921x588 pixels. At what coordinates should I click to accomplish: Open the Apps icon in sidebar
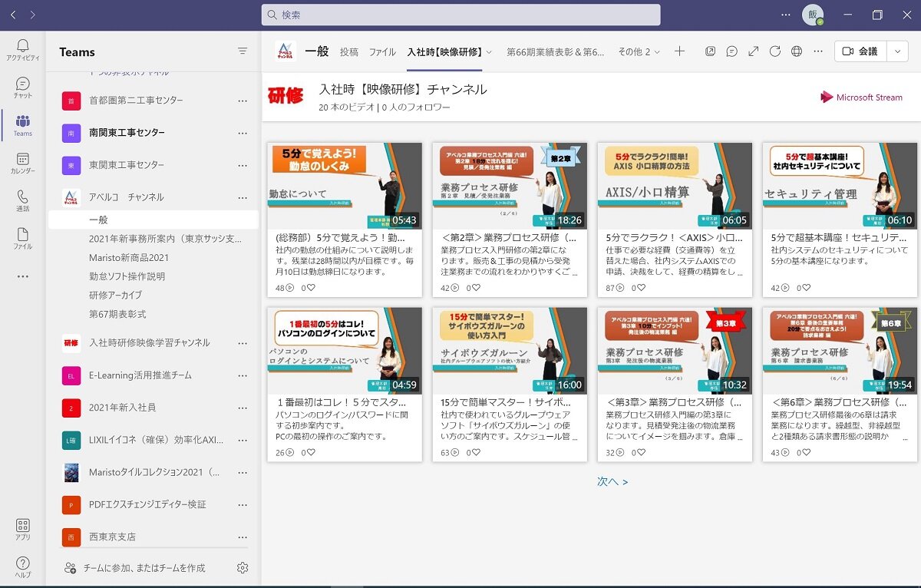click(22, 530)
